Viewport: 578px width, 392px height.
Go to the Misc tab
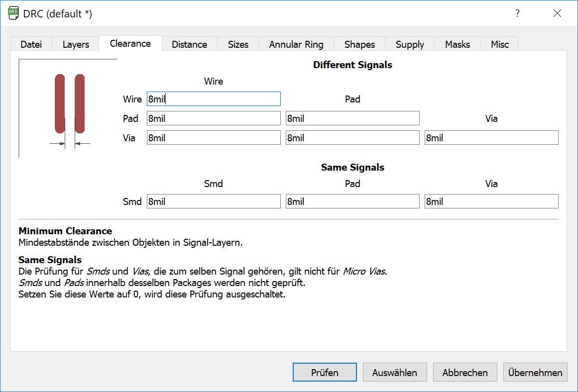500,44
